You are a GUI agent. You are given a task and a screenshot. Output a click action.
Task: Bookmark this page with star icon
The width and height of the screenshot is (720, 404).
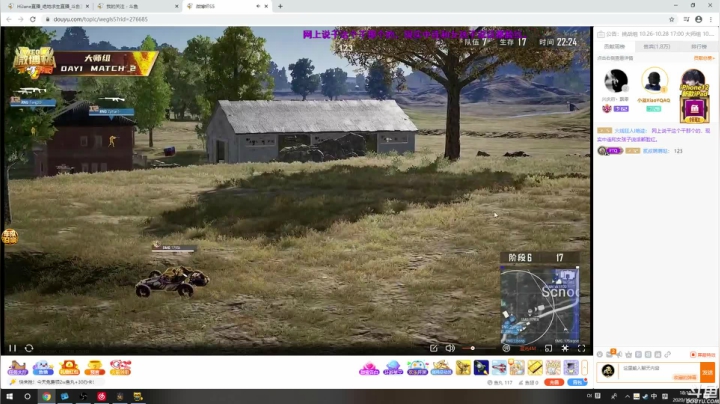coord(671,19)
